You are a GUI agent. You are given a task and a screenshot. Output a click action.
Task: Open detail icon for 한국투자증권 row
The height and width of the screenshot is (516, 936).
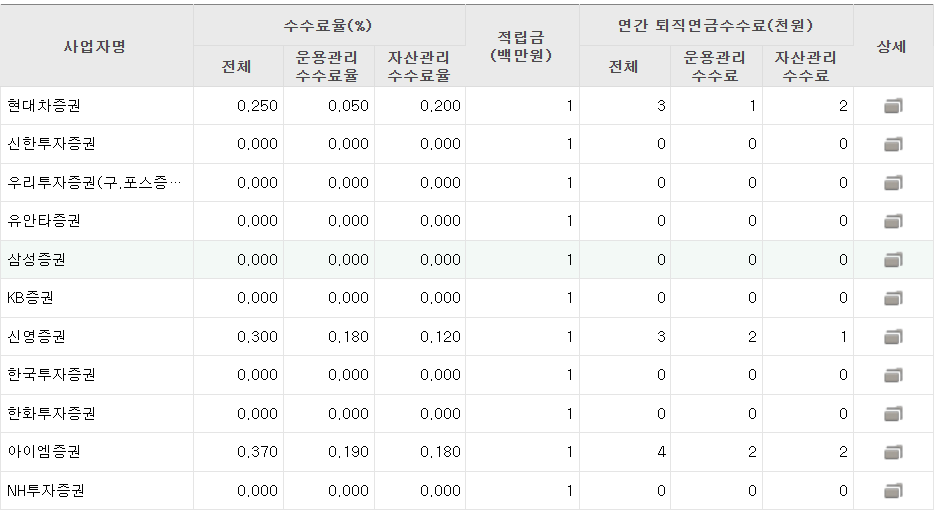coord(893,375)
